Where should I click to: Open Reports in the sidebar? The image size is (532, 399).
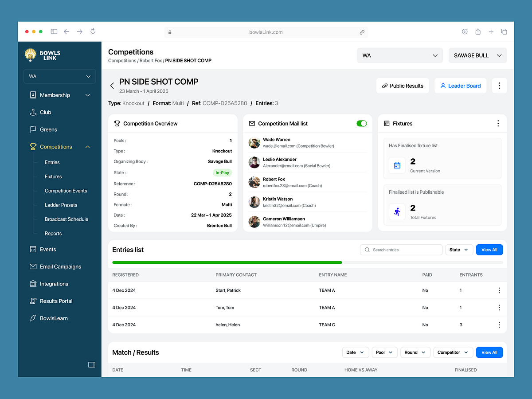pos(53,233)
